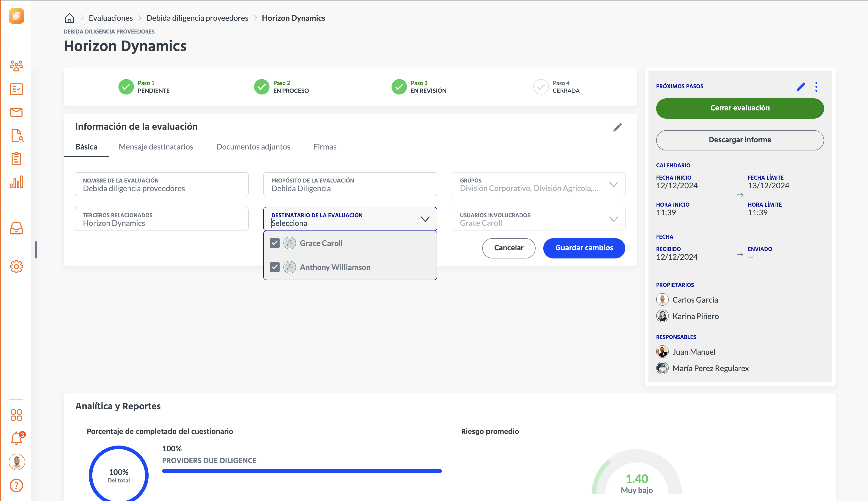Click the Guardar cambios button
The height and width of the screenshot is (501, 868).
(x=584, y=248)
